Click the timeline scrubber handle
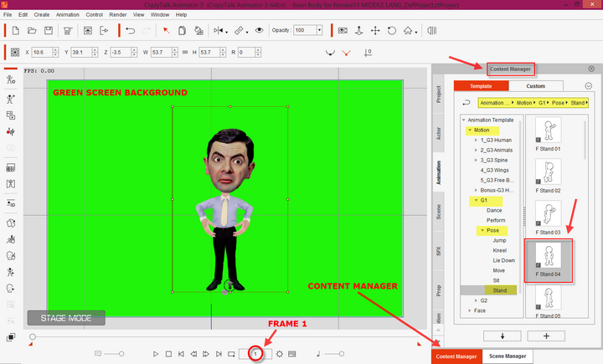Image resolution: width=603 pixels, height=364 pixels. point(33,337)
